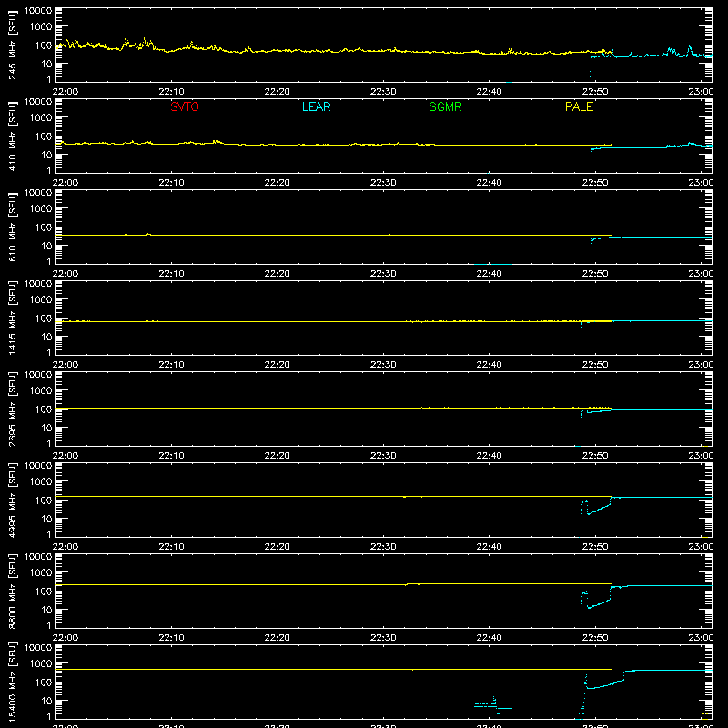
Task: Click 22:50 time label under 610 MHz plot
Action: (x=595, y=274)
